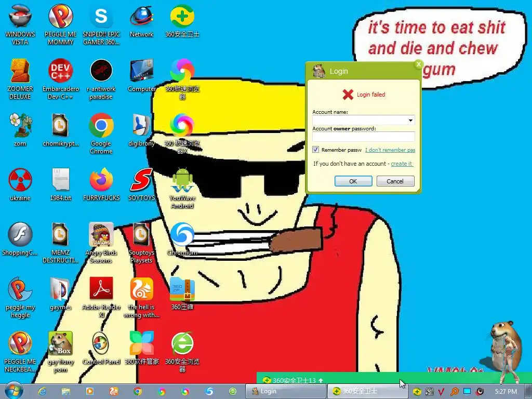The image size is (532, 399).
Task: Open the digibrony desktop icon
Action: click(141, 129)
